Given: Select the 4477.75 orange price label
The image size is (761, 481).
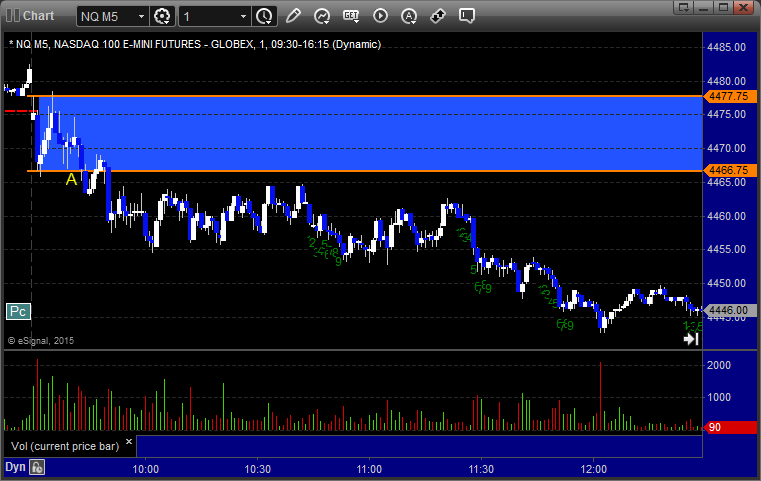Looking at the screenshot, I should tap(729, 96).
